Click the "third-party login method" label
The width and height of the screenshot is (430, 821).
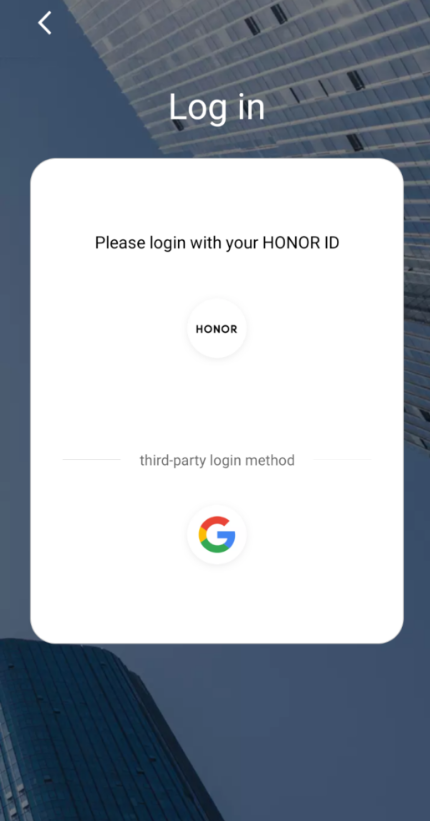(217, 460)
